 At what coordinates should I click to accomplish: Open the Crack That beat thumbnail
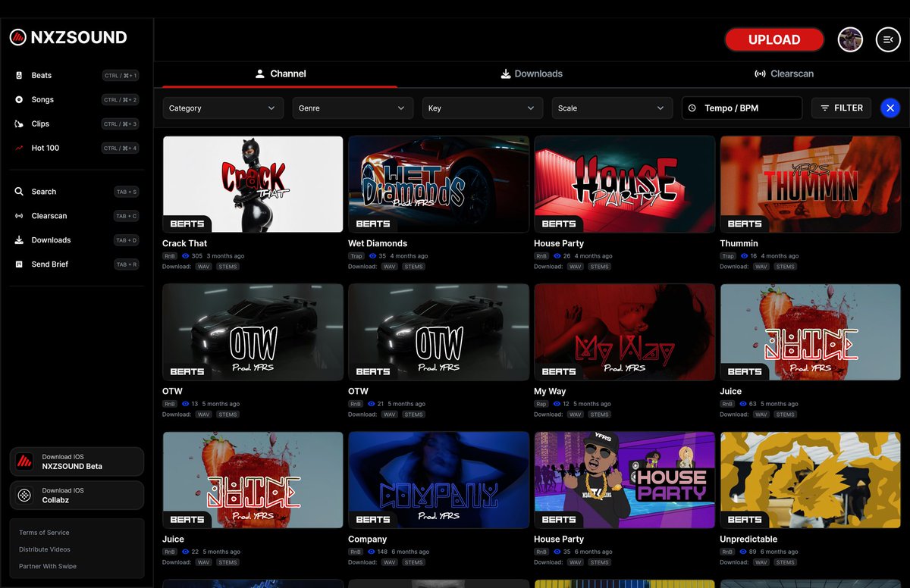click(x=253, y=184)
